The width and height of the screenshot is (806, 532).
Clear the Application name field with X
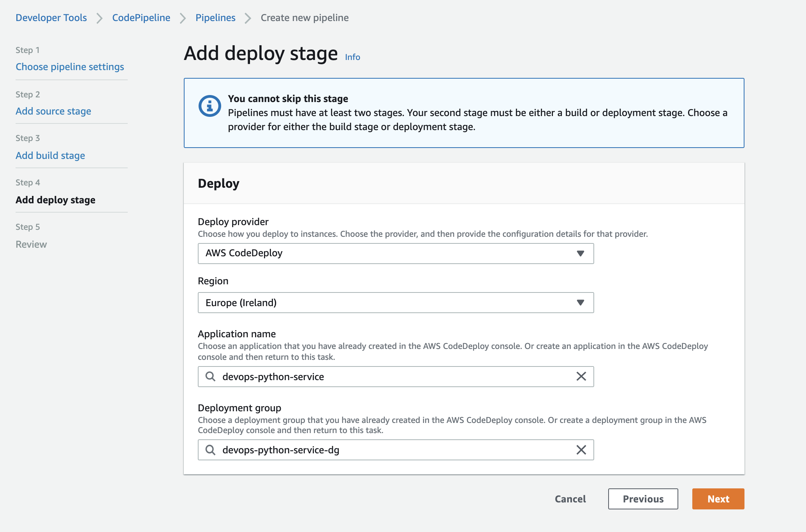pyautogui.click(x=581, y=376)
